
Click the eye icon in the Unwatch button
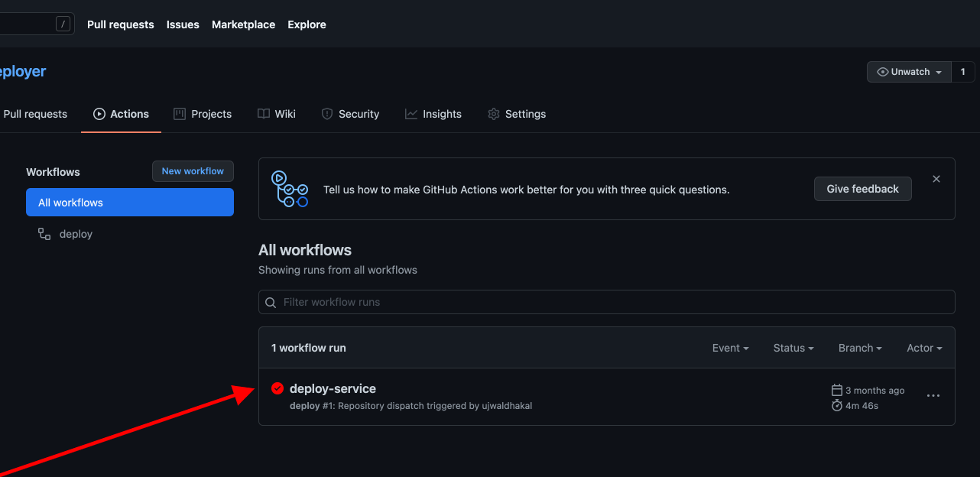tap(883, 72)
